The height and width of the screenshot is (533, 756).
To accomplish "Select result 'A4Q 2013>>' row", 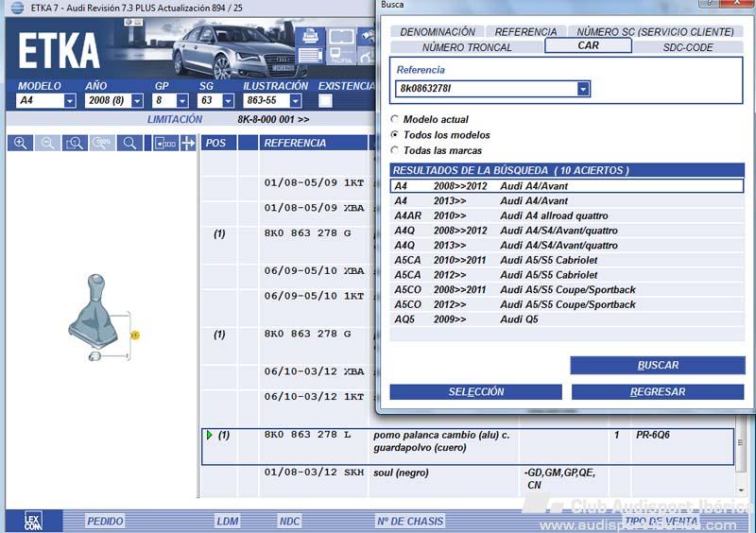I will pos(566,245).
